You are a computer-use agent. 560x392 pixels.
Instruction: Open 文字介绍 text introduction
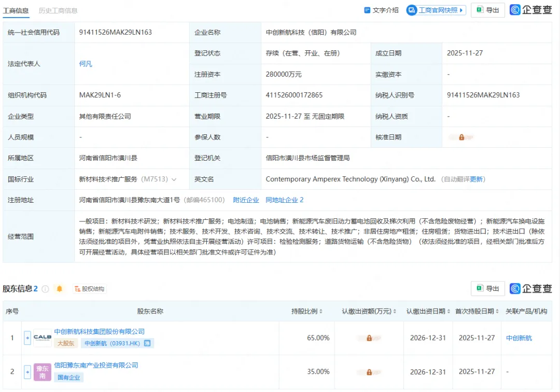[381, 10]
